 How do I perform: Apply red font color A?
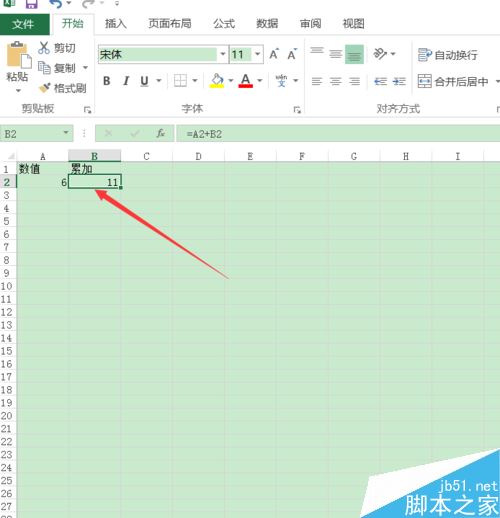click(246, 81)
